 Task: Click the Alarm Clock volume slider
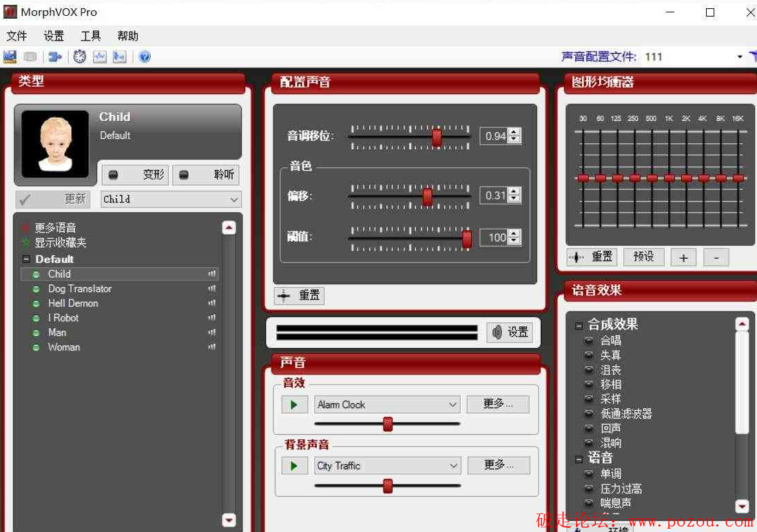click(x=388, y=424)
